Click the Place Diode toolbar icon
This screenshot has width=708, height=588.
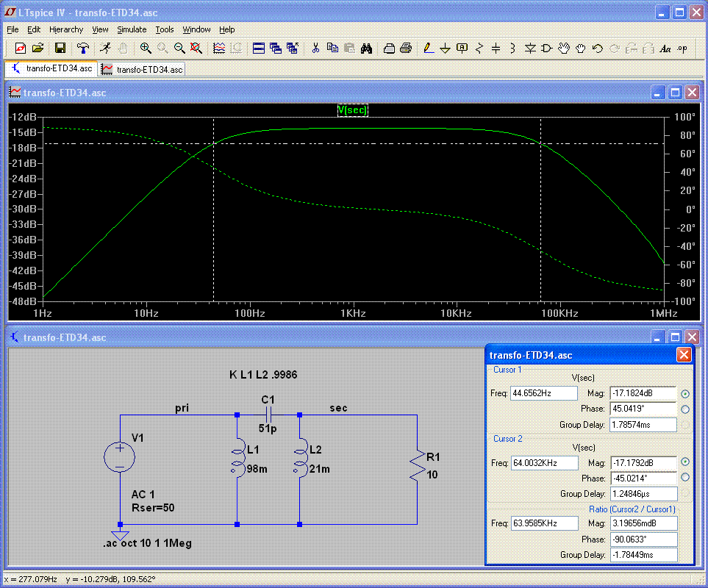point(530,49)
